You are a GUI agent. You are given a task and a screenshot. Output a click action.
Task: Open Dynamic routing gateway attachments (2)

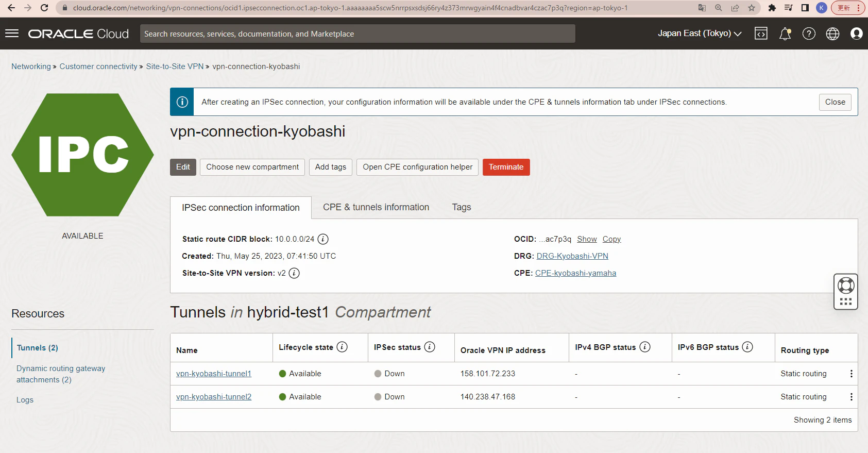point(61,374)
